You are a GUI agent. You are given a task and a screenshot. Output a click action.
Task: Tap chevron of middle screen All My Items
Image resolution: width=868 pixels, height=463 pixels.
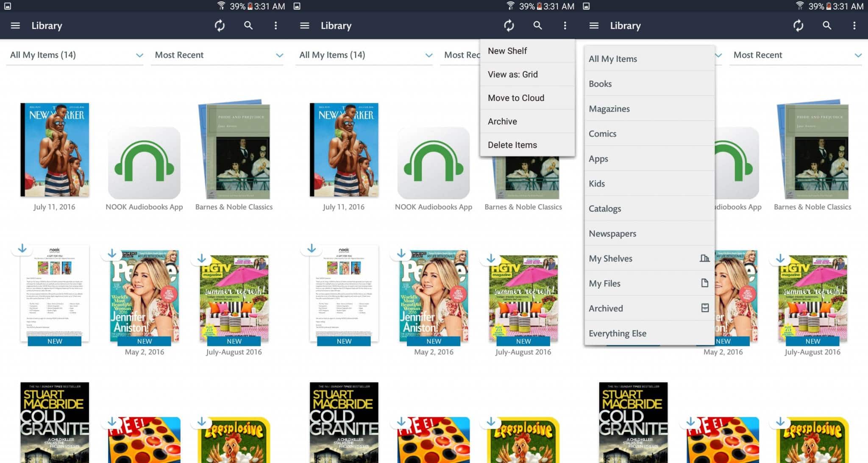[x=429, y=56]
